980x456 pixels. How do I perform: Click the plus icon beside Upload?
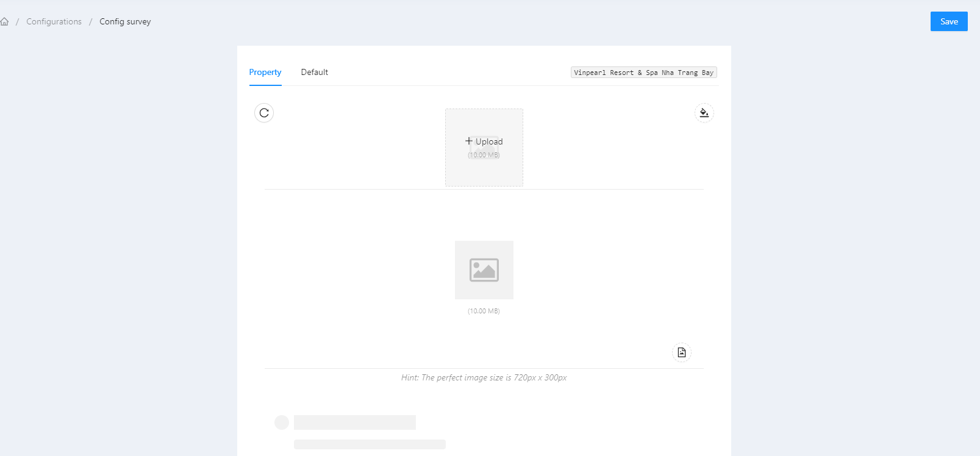468,141
